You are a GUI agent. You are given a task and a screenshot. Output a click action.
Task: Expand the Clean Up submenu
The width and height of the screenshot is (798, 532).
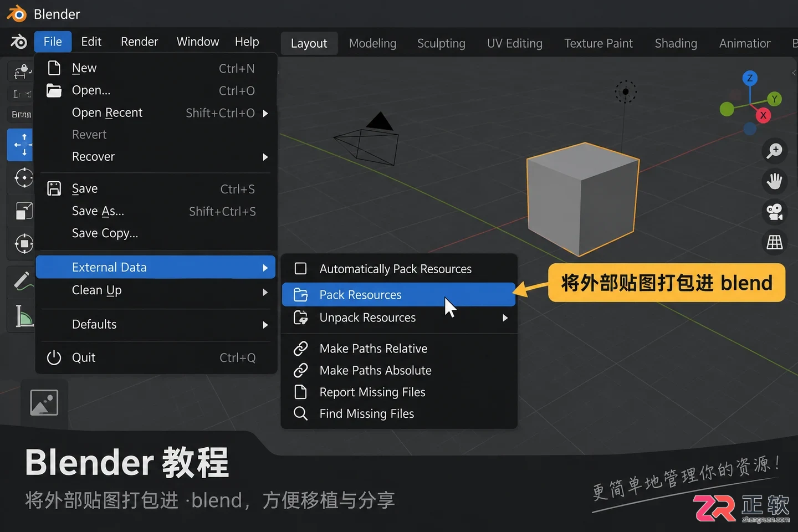pyautogui.click(x=156, y=290)
